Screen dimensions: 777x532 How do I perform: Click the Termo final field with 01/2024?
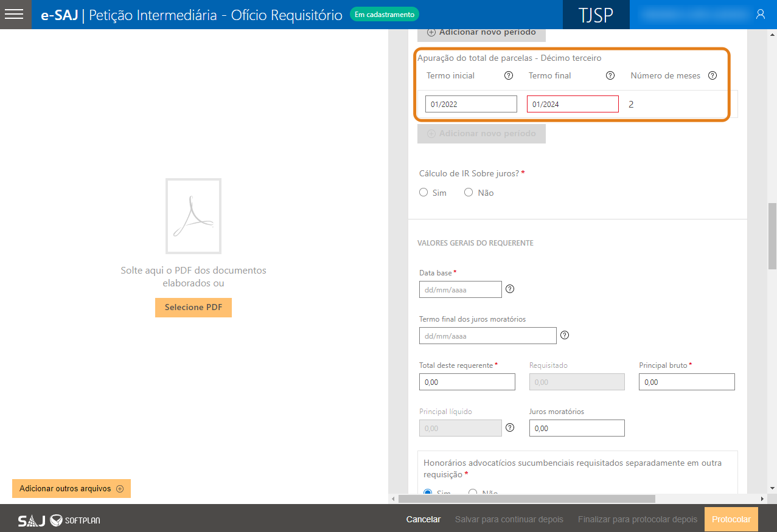click(x=573, y=104)
